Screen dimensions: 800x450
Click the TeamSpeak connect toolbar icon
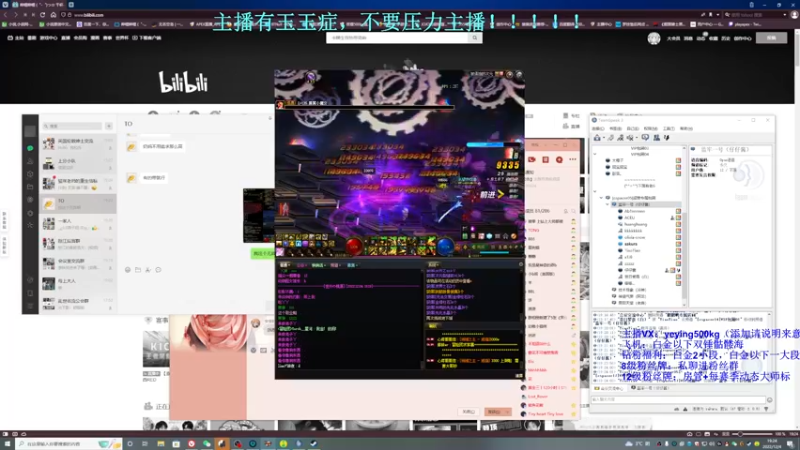tap(597, 138)
